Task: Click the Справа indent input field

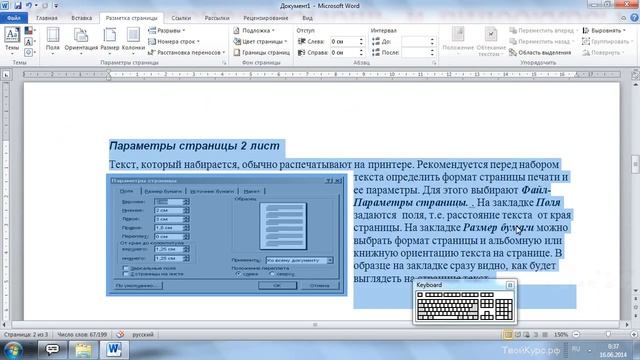Action: pos(344,52)
